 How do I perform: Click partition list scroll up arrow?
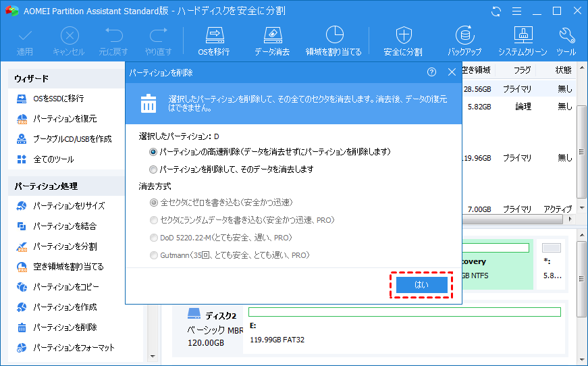pyautogui.click(x=582, y=68)
